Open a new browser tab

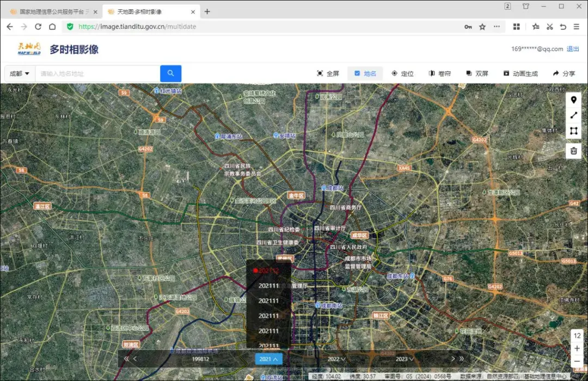(207, 11)
